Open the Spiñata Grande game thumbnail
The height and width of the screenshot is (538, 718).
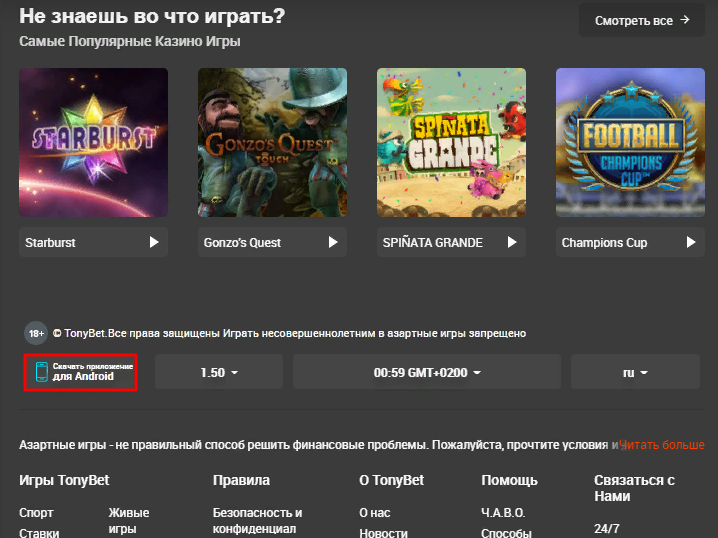pos(451,142)
